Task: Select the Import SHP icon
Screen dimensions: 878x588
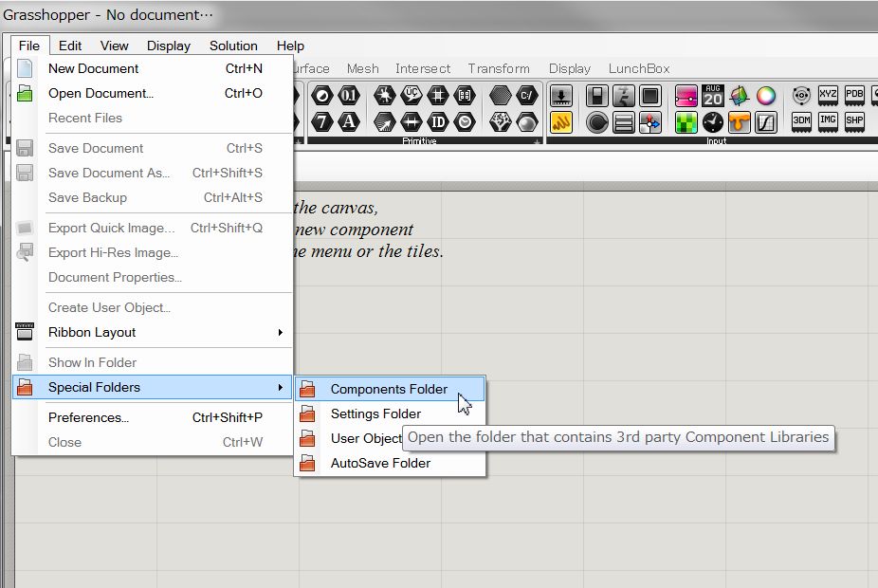Action: click(x=854, y=121)
